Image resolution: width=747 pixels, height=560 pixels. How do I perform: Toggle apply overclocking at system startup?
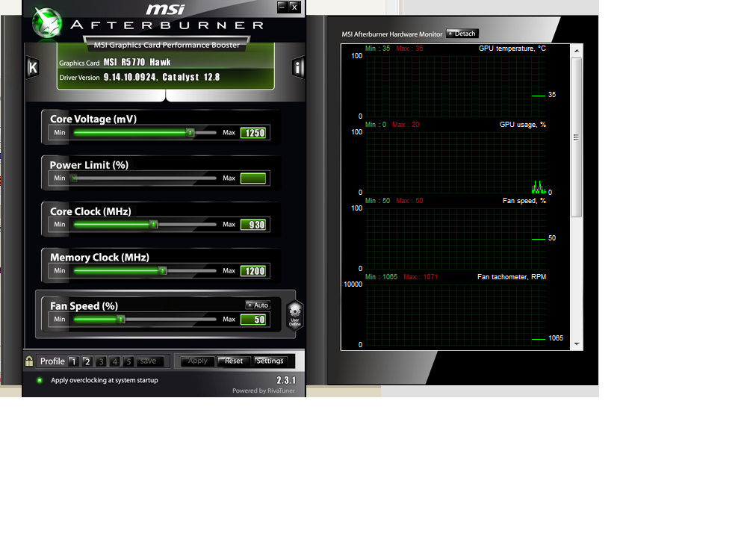pyautogui.click(x=40, y=380)
